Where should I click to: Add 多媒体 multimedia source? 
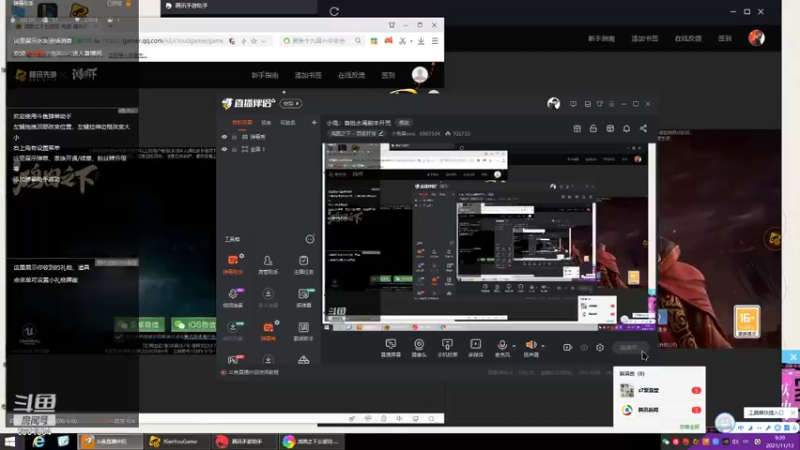[476, 347]
